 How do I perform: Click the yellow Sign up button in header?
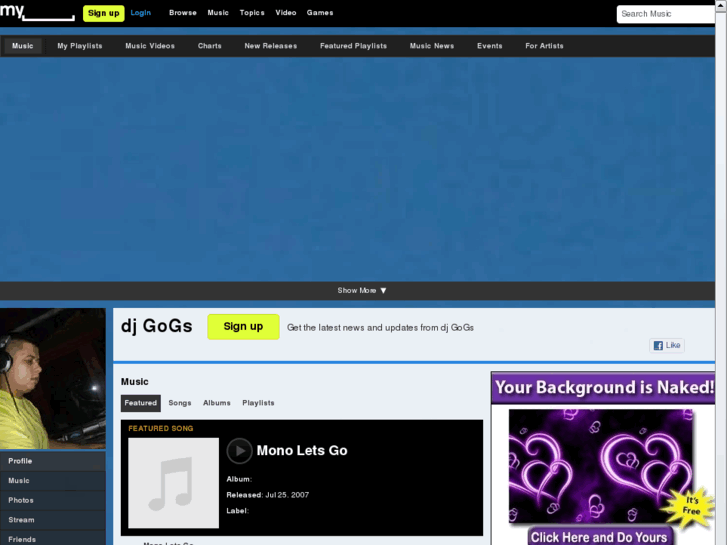point(103,13)
